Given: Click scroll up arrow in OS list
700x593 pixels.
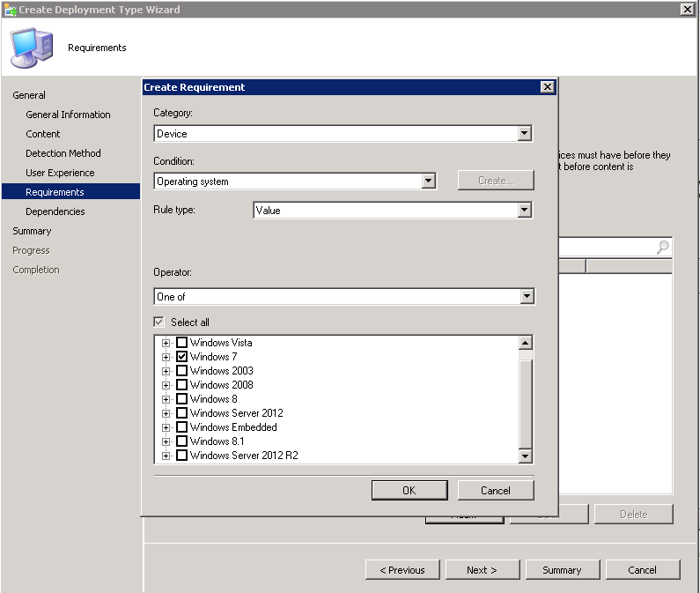Looking at the screenshot, I should 526,343.
